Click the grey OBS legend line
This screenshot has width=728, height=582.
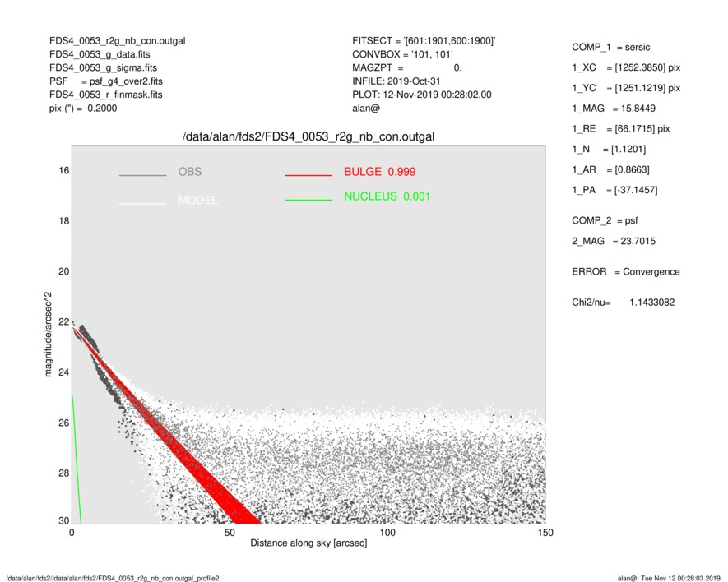point(142,175)
